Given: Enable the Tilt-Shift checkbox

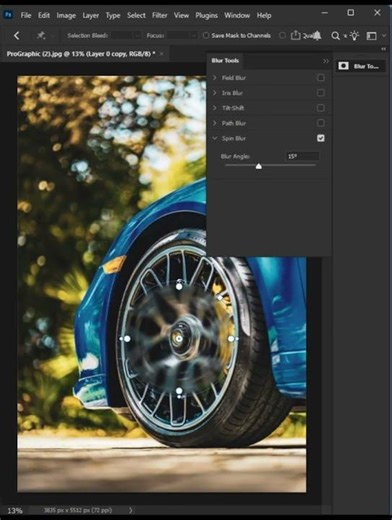Looking at the screenshot, I should [321, 108].
